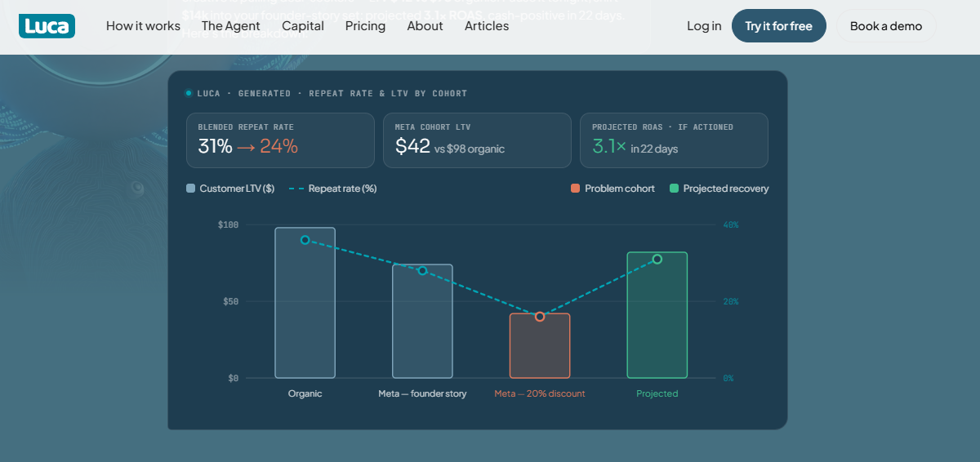The width and height of the screenshot is (980, 462).
Task: Select the green Projected bar
Action: click(657, 315)
